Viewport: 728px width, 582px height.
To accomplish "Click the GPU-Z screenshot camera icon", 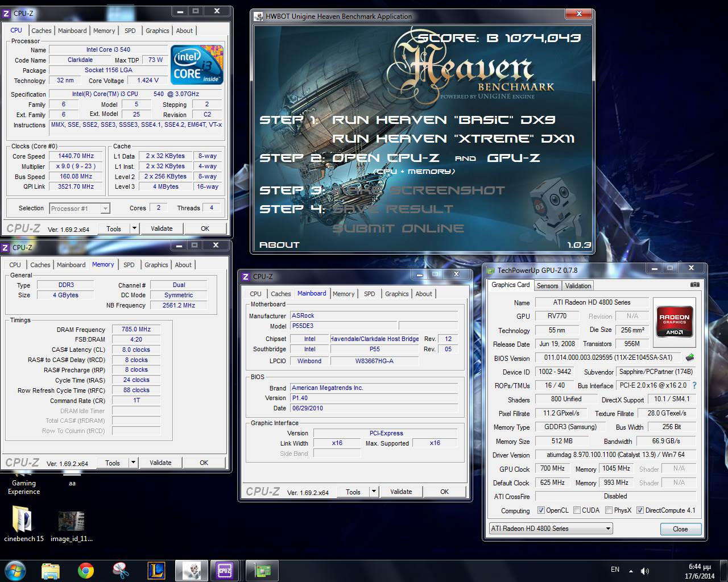I will (x=694, y=285).
